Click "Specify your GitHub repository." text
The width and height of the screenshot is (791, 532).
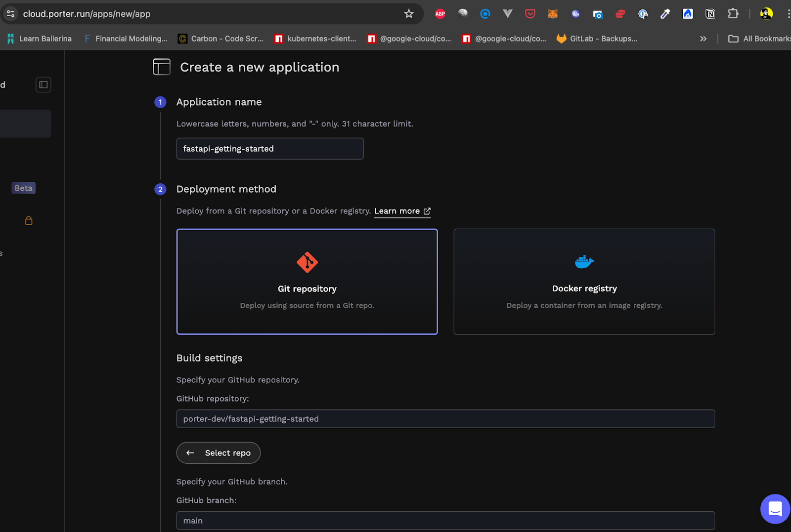(238, 380)
